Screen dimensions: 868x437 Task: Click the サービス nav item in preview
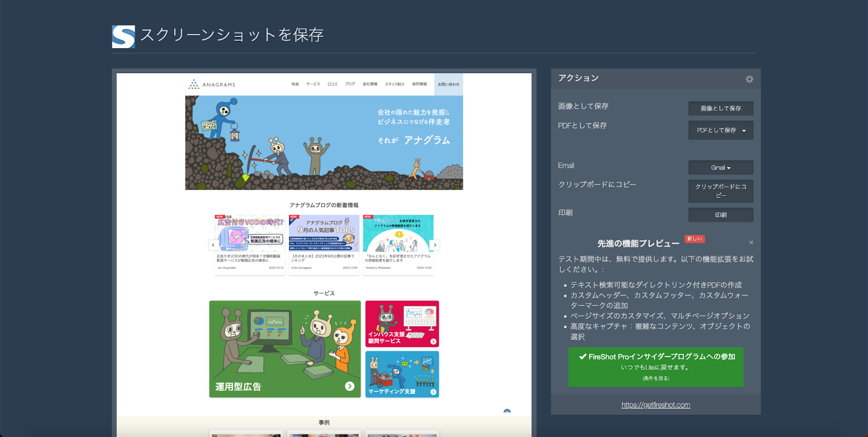click(x=313, y=85)
